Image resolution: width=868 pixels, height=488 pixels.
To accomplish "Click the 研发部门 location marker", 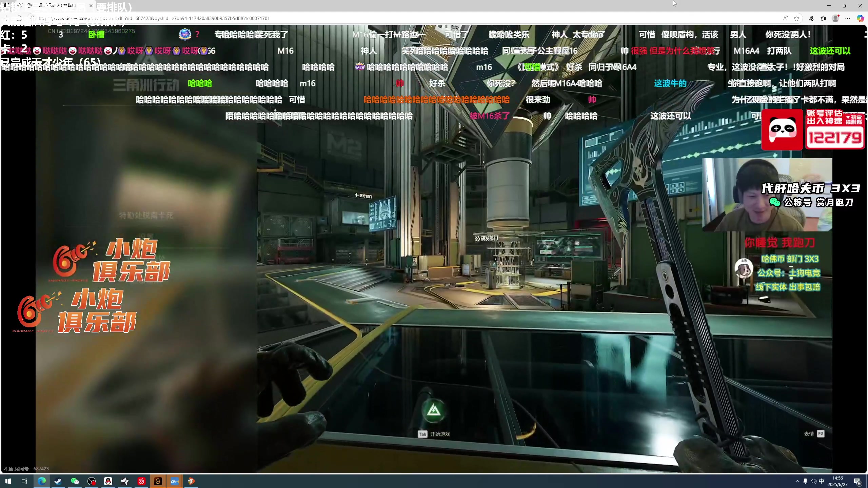I will click(x=487, y=238).
